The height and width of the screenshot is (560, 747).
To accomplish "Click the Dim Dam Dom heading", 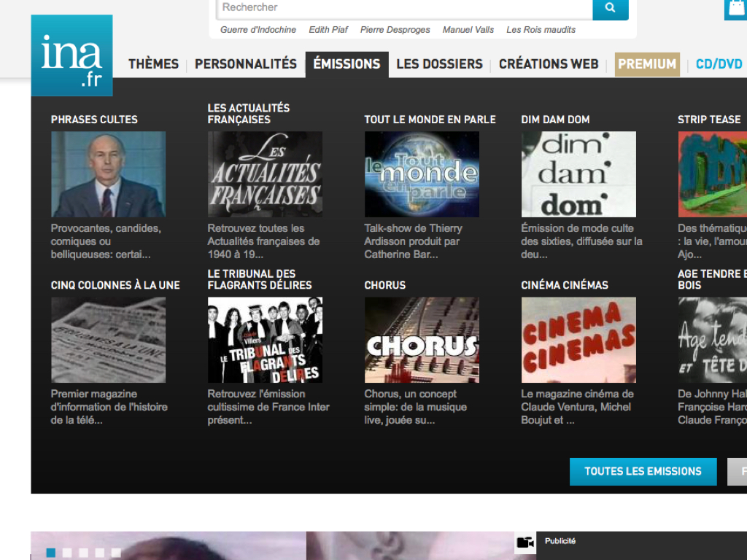I will [555, 120].
